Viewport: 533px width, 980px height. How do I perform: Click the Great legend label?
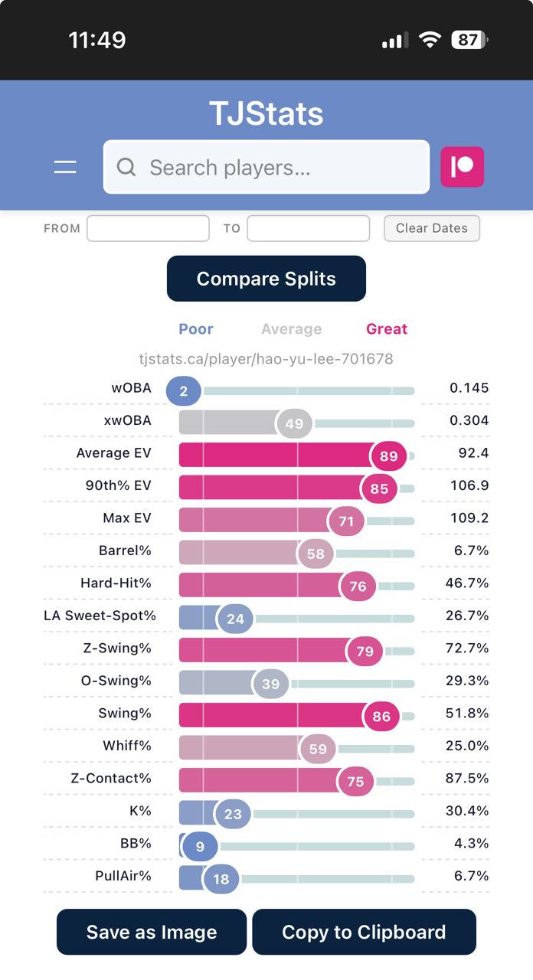[x=387, y=329]
